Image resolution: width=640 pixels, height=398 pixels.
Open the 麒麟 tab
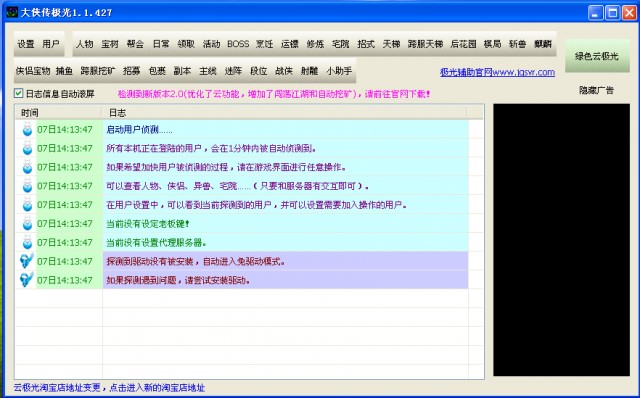pyautogui.click(x=543, y=44)
